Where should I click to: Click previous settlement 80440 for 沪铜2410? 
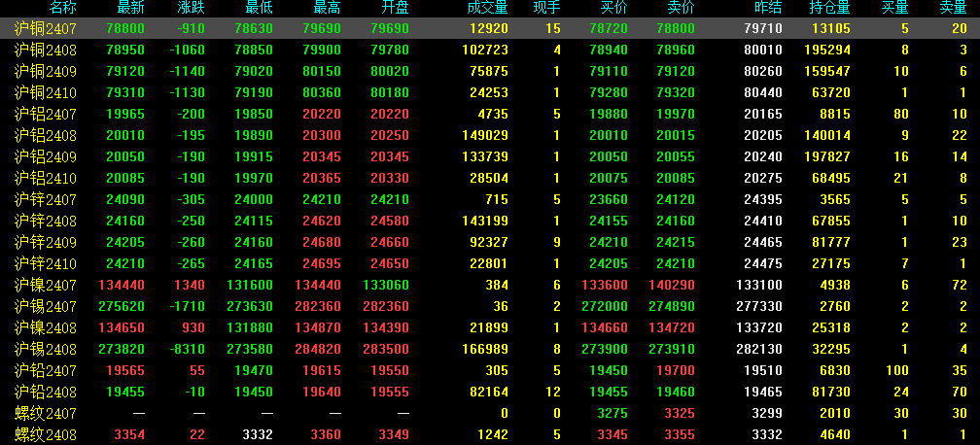[x=763, y=93]
